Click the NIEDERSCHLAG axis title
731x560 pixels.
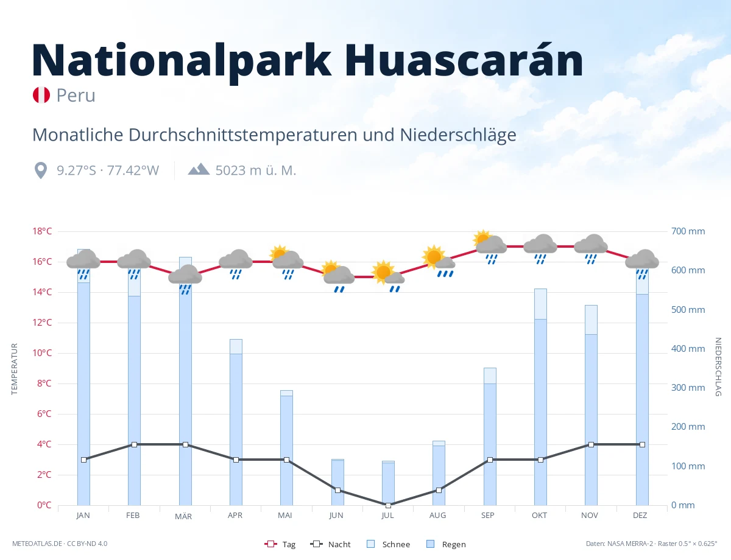pyautogui.click(x=718, y=367)
